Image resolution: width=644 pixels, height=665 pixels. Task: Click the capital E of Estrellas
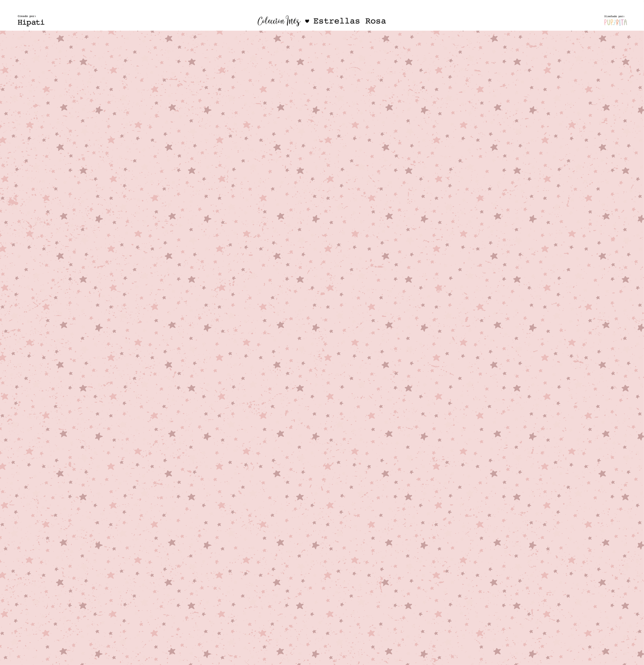point(316,21)
